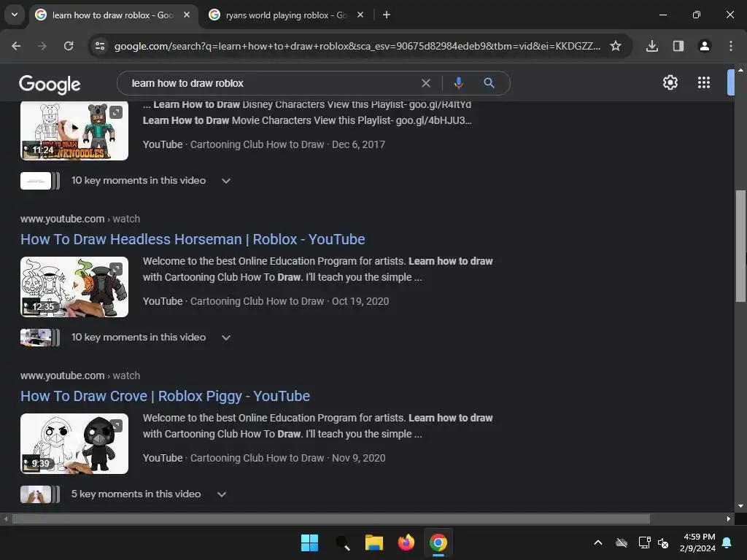Click expand icon on Headless Horseman thumbnail
Viewport: 747px width, 560px height.
(x=116, y=269)
